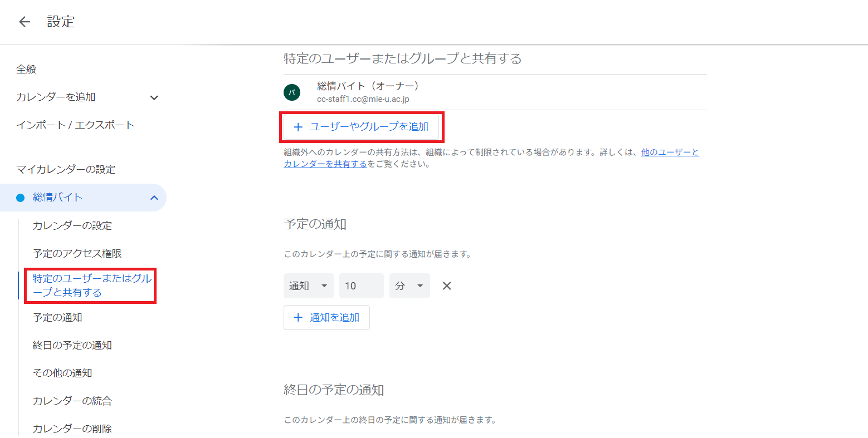Click ユーザーやグループを追加 button

(x=361, y=127)
